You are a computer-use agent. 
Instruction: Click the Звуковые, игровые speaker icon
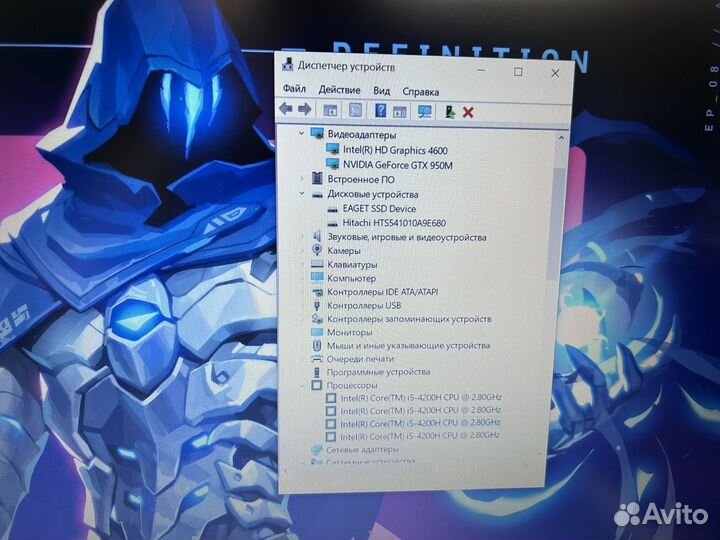point(317,236)
